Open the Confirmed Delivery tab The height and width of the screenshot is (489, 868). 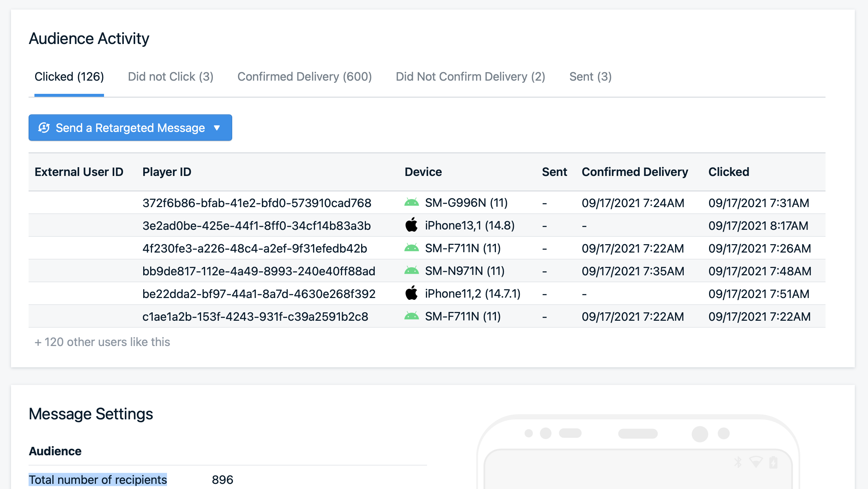pyautogui.click(x=304, y=77)
